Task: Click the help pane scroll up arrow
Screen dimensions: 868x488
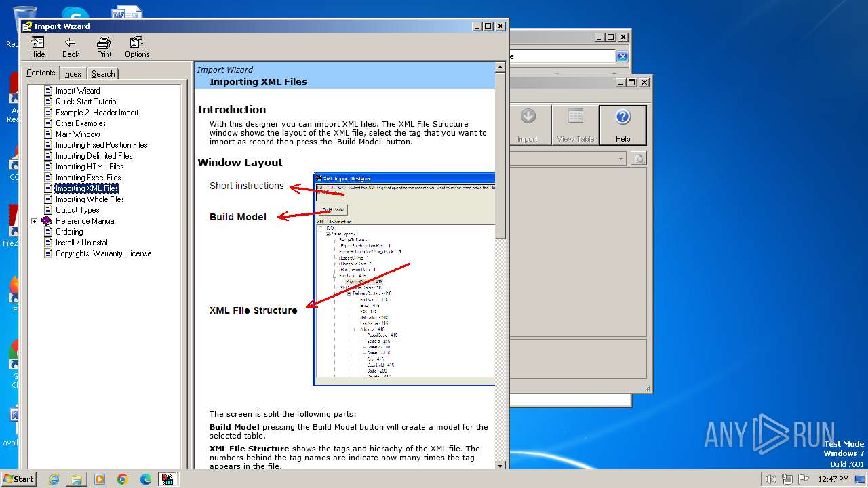Action: click(500, 67)
